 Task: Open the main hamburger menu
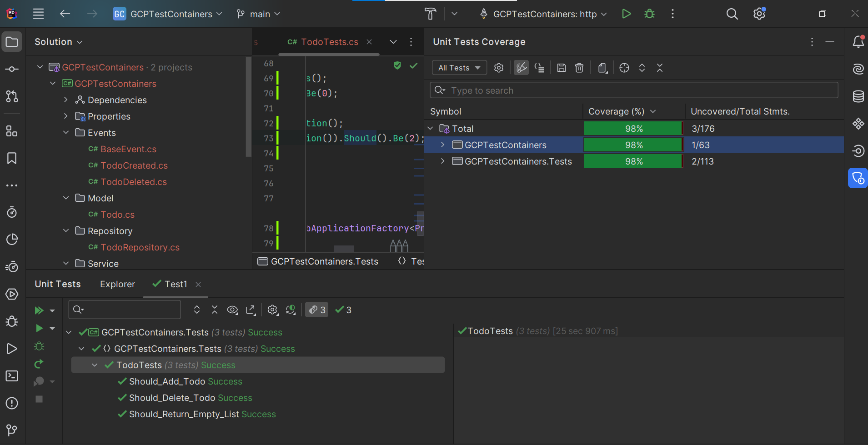point(38,14)
